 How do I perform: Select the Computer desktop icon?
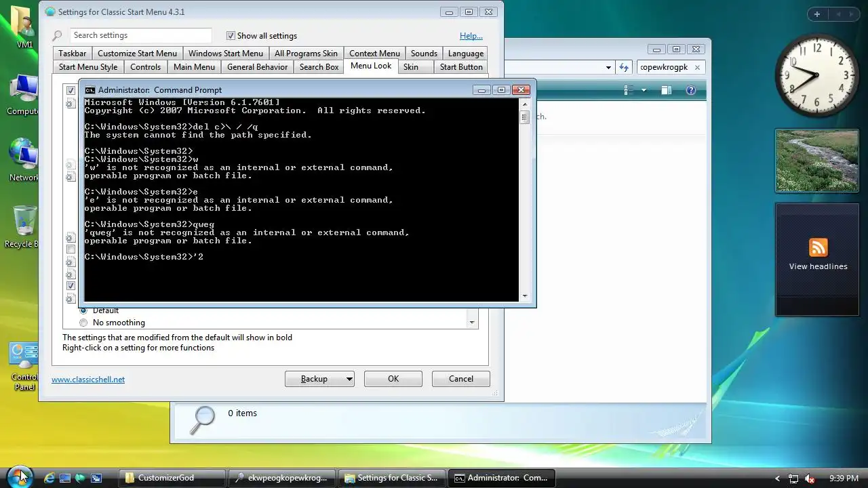(x=22, y=95)
